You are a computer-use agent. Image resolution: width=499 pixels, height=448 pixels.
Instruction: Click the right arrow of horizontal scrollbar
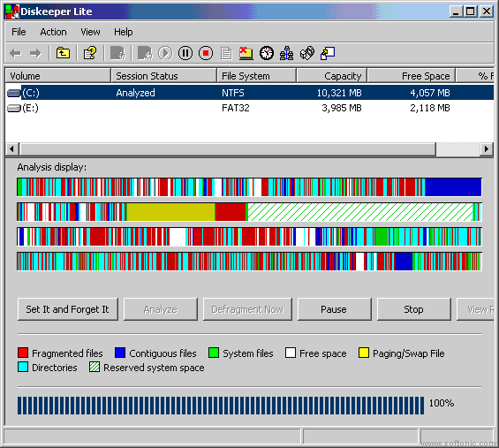487,148
